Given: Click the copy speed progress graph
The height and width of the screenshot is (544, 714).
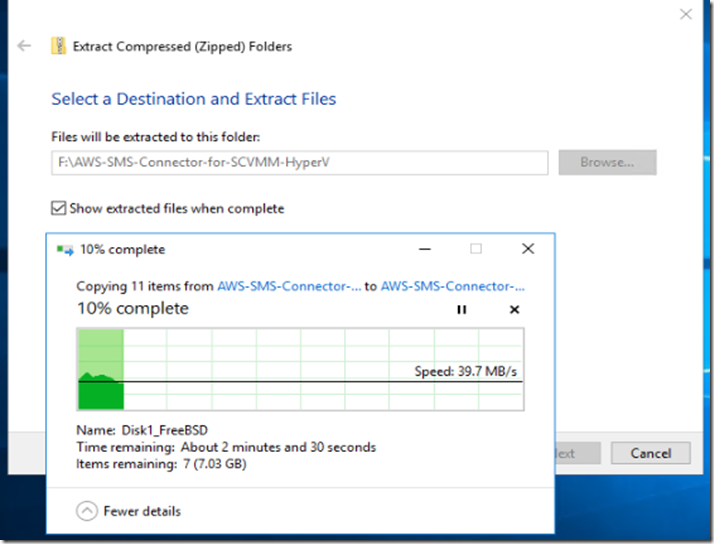Looking at the screenshot, I should coord(301,369).
